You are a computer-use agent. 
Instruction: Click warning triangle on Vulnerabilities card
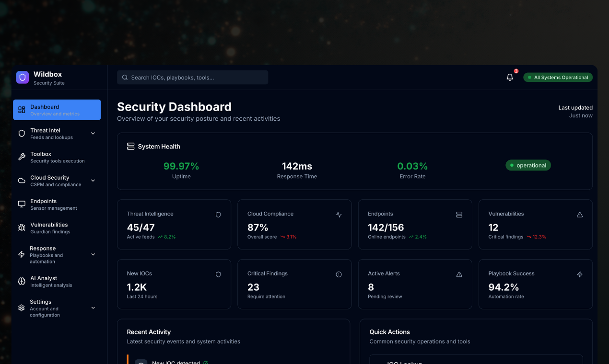pyautogui.click(x=580, y=215)
